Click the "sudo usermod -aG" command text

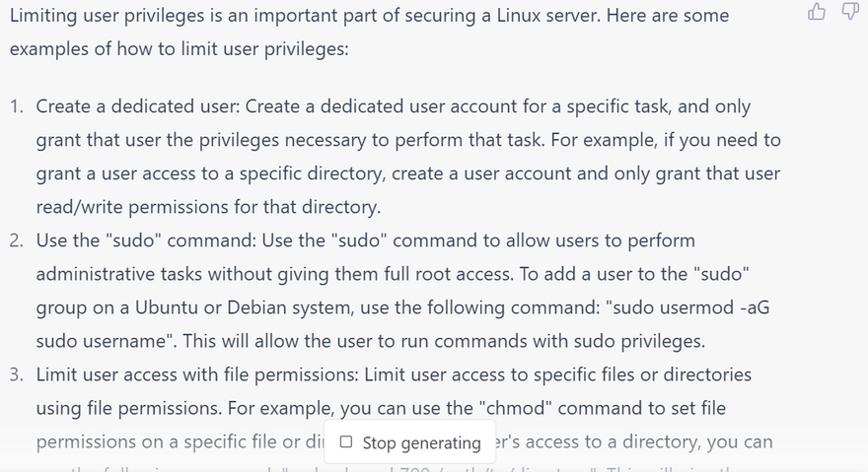point(690,307)
